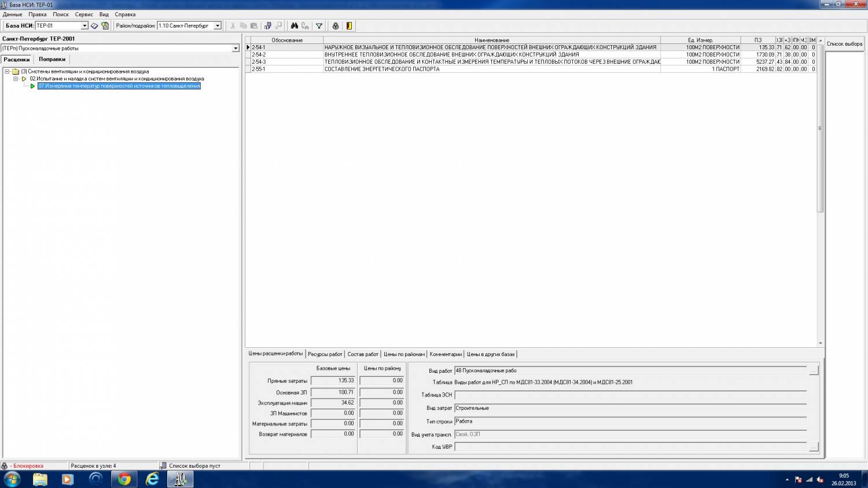Viewport: 868px width, 488px height.
Task: Select tree item 02.Испытание и наладка систем вентиляции
Action: [x=117, y=79]
